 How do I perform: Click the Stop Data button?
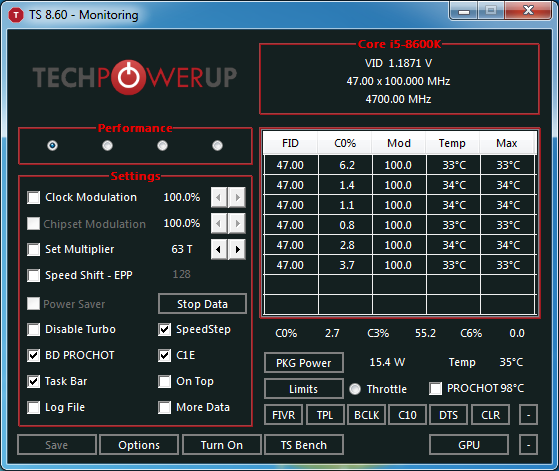[202, 304]
